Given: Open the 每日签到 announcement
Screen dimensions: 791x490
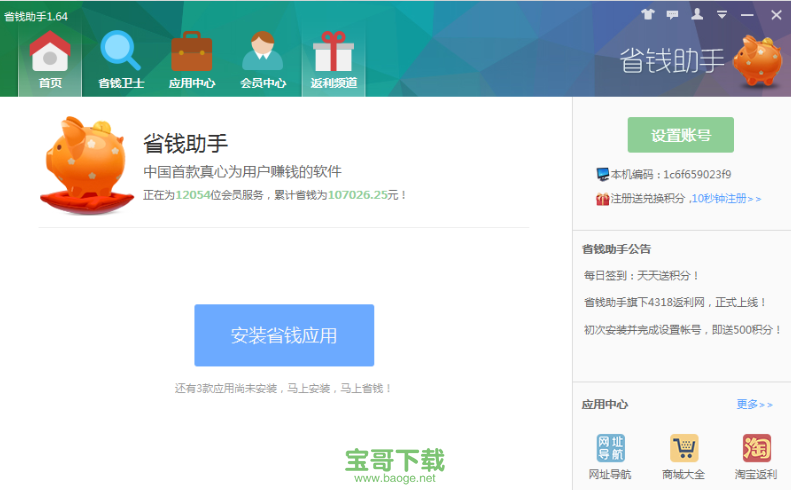Looking at the screenshot, I should (x=642, y=275).
